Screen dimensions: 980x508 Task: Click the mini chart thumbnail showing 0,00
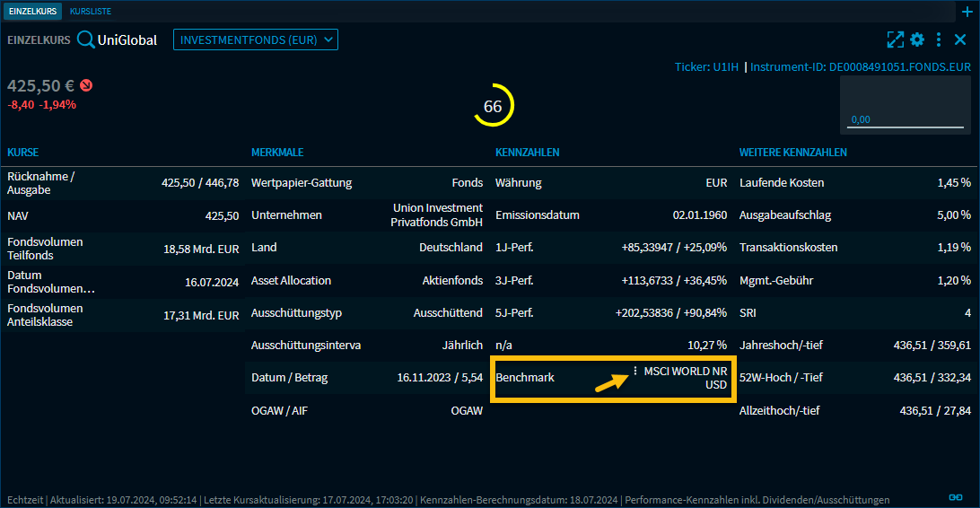[x=905, y=103]
